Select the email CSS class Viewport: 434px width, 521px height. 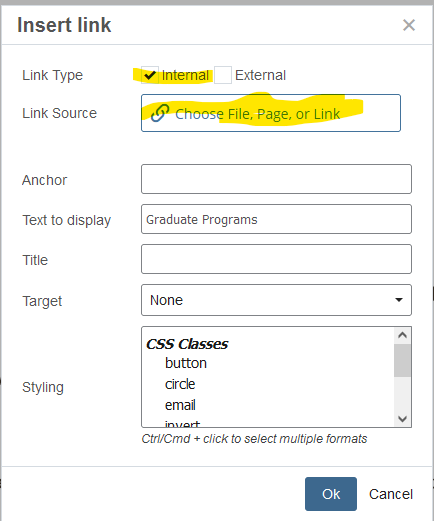[180, 405]
